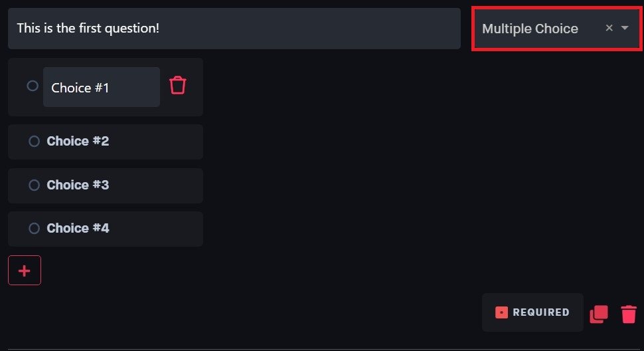This screenshot has height=351, width=644.
Task: Click the red square icon beside REQUIRED
Action: click(x=502, y=312)
